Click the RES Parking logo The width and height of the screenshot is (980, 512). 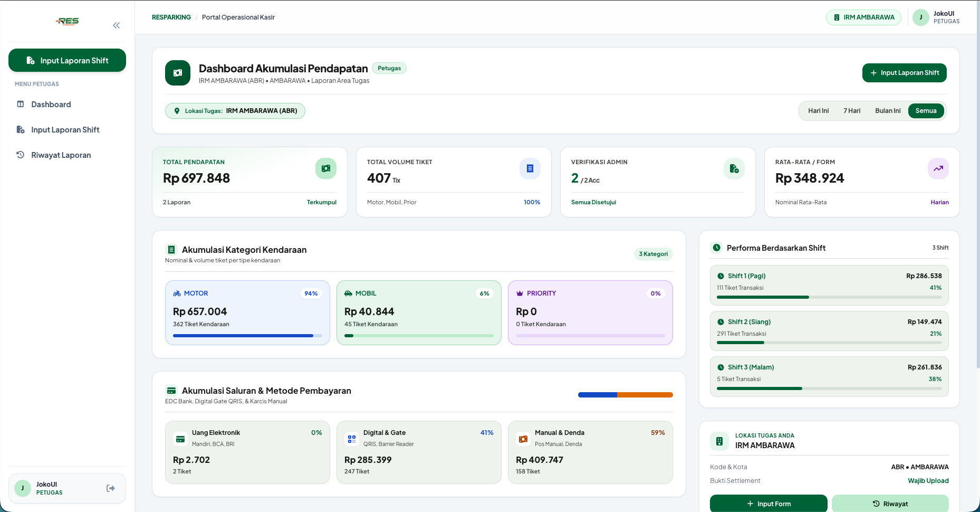[x=68, y=21]
